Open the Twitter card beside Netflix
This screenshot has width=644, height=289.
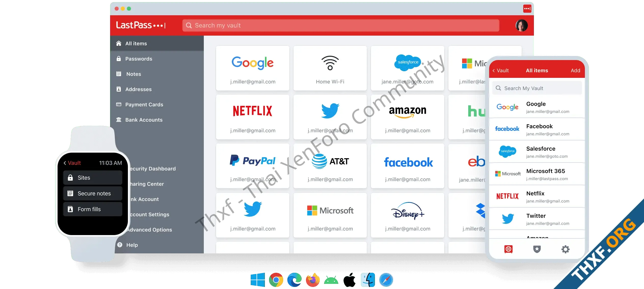click(x=330, y=117)
